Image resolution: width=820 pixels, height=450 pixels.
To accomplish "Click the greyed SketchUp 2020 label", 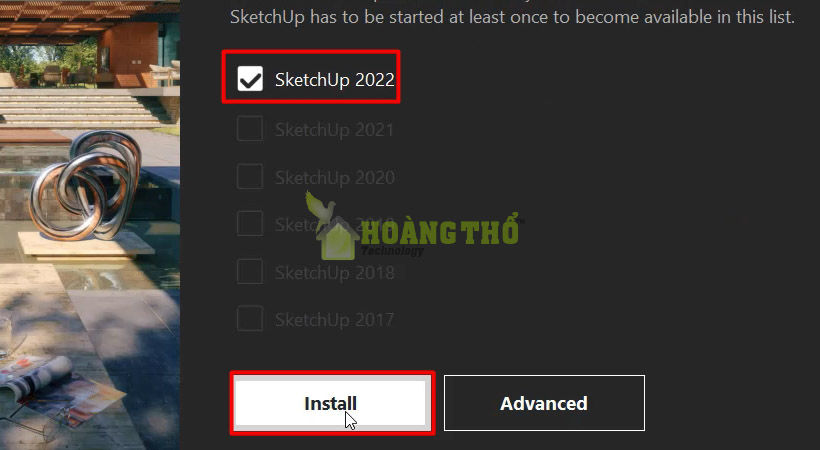I will pyautogui.click(x=335, y=177).
